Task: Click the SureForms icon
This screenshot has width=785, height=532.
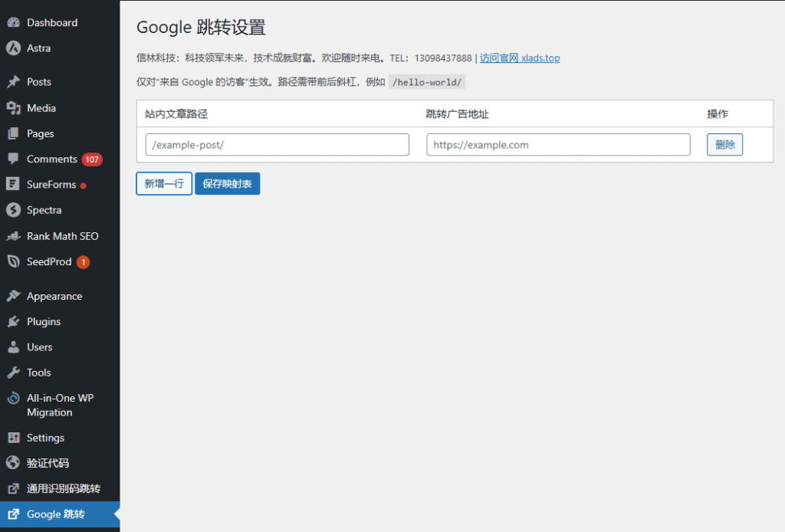Action: 14,184
